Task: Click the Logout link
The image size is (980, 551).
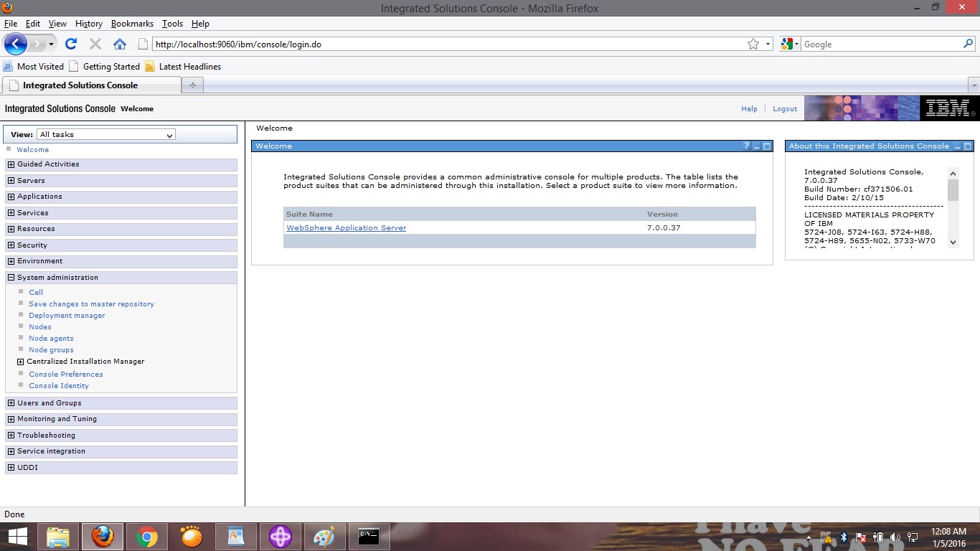Action: (785, 108)
